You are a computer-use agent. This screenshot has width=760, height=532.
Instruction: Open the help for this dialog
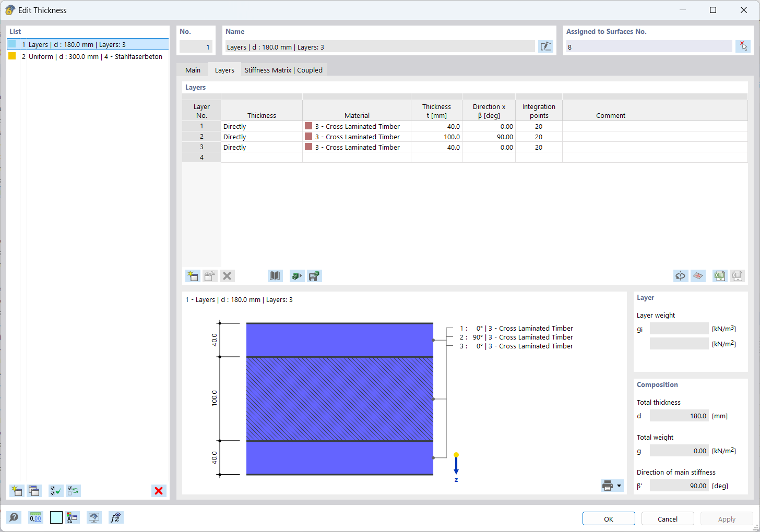(14, 517)
